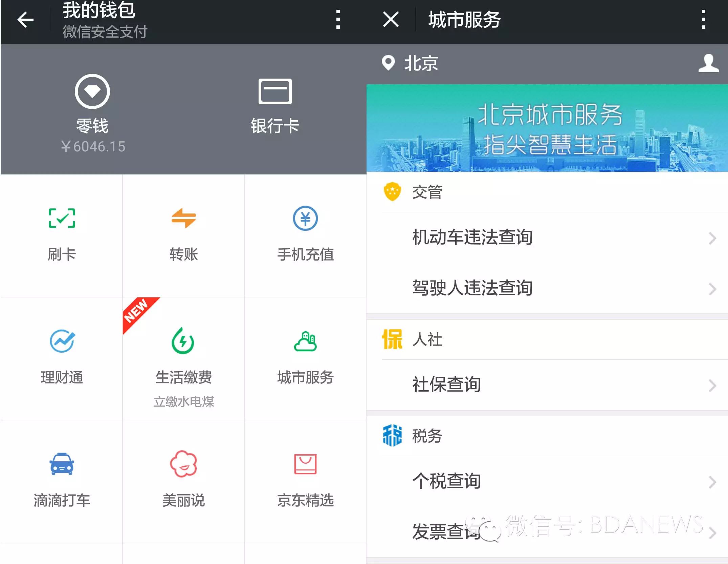Tap the 人社 section label

point(427,339)
